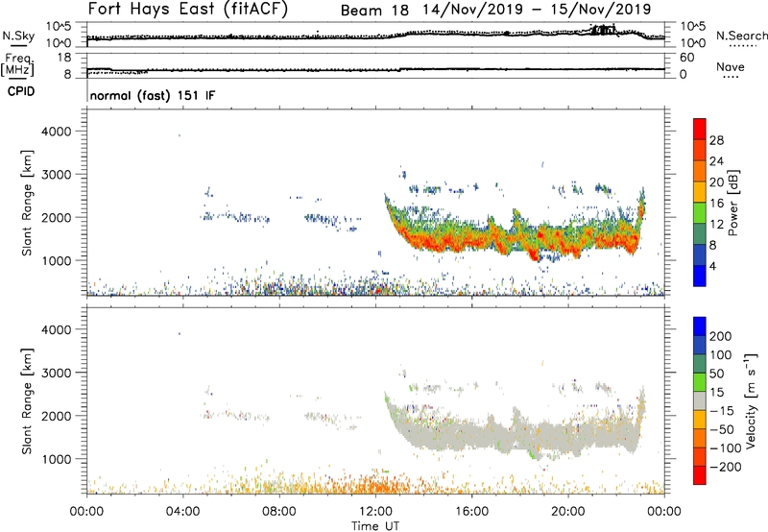
Task: Click the "2000" tick on the velocity panel
Action: [x=57, y=416]
